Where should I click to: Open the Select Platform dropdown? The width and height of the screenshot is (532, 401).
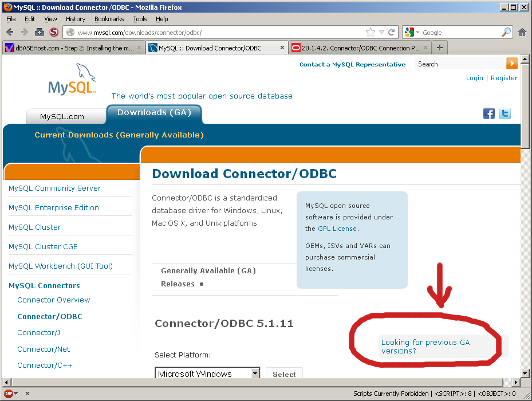coord(207,374)
